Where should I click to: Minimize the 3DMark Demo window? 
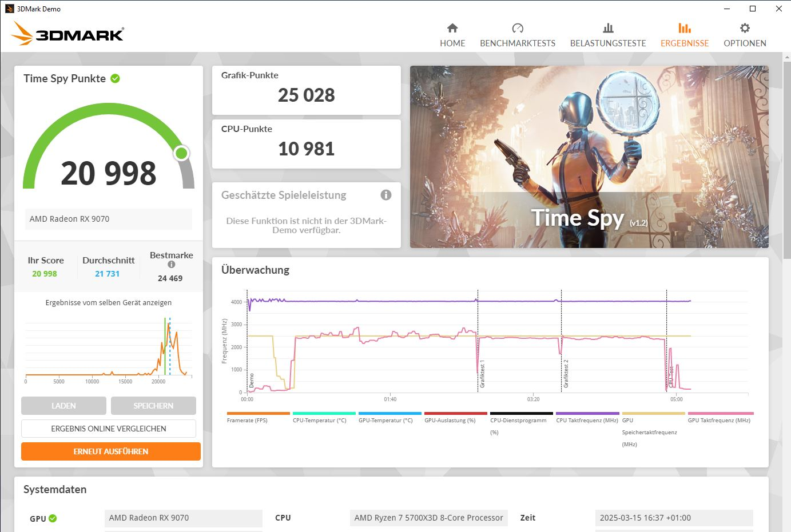click(727, 9)
